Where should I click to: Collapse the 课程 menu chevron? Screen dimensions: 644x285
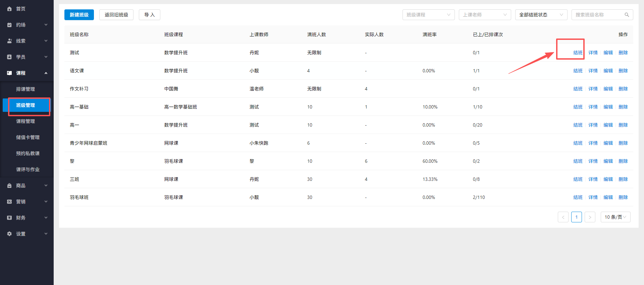tap(46, 73)
